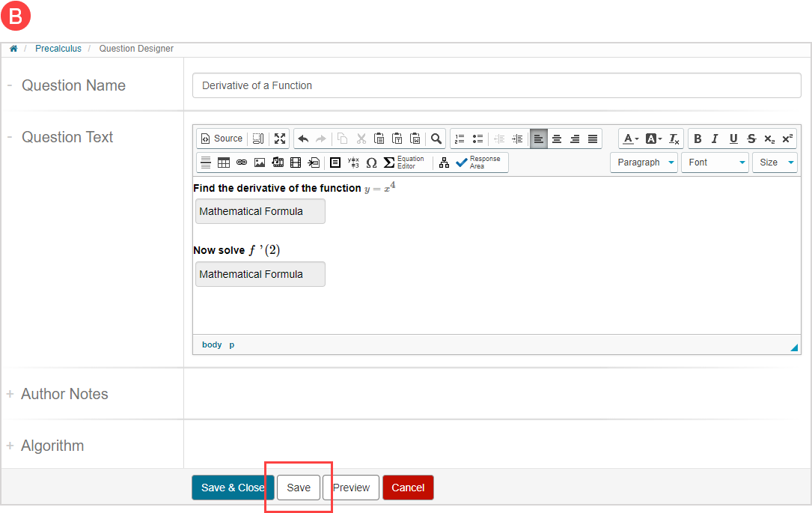Open the Font dropdown
The width and height of the screenshot is (812, 513).
715,163
